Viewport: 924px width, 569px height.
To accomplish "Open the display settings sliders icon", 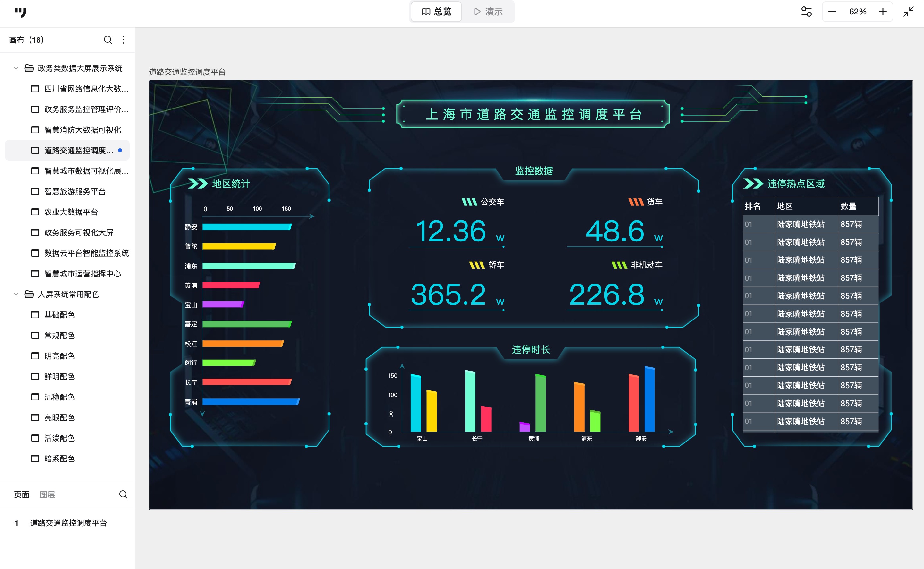I will pyautogui.click(x=806, y=12).
